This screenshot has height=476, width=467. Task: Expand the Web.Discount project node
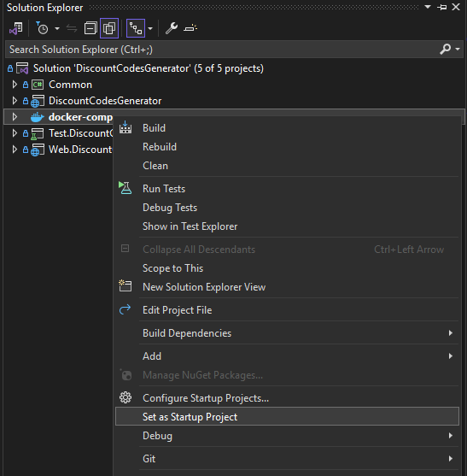[x=15, y=150]
